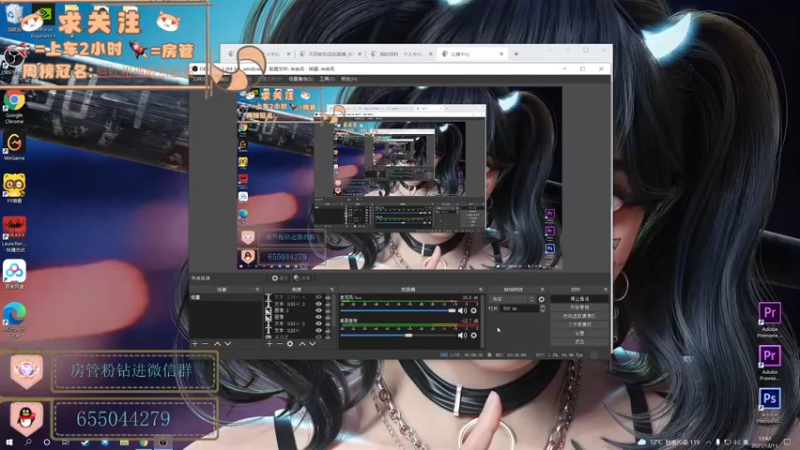This screenshot has height=450, width=800.
Task: Open the Google Chrome desktop shortcut
Action: coord(14,106)
